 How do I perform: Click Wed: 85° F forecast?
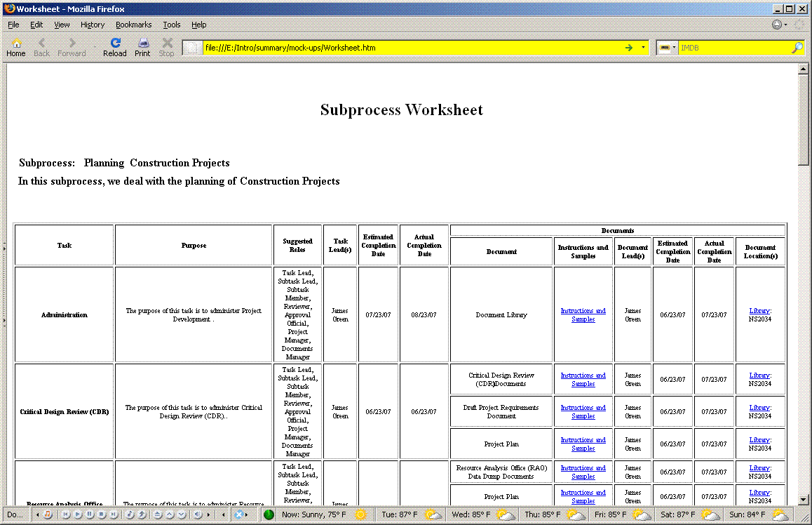pos(471,514)
